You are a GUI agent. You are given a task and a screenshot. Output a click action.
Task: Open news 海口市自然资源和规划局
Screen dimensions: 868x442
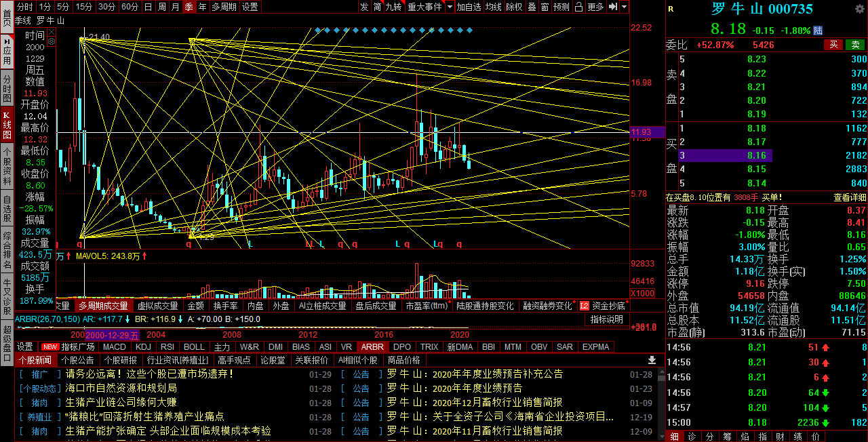121,388
